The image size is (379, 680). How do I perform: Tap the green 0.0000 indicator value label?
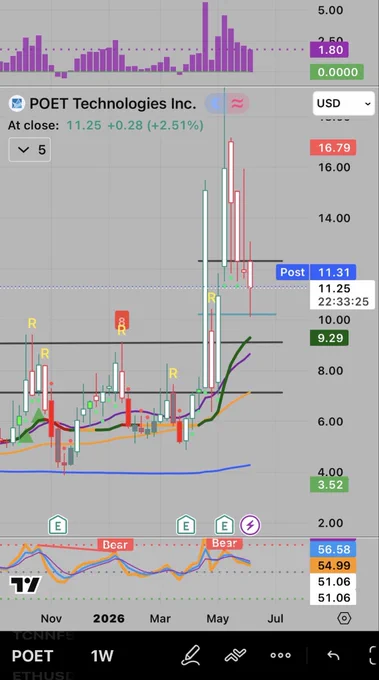tap(337, 72)
